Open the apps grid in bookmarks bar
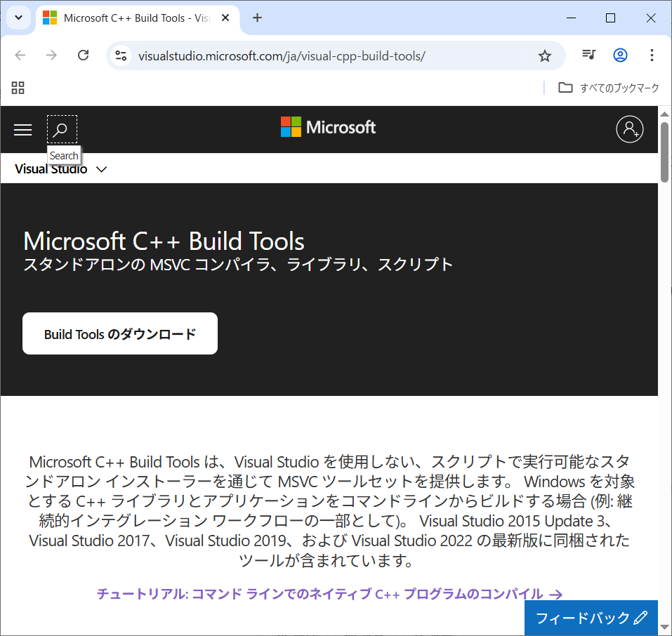This screenshot has height=636, width=672. [18, 88]
